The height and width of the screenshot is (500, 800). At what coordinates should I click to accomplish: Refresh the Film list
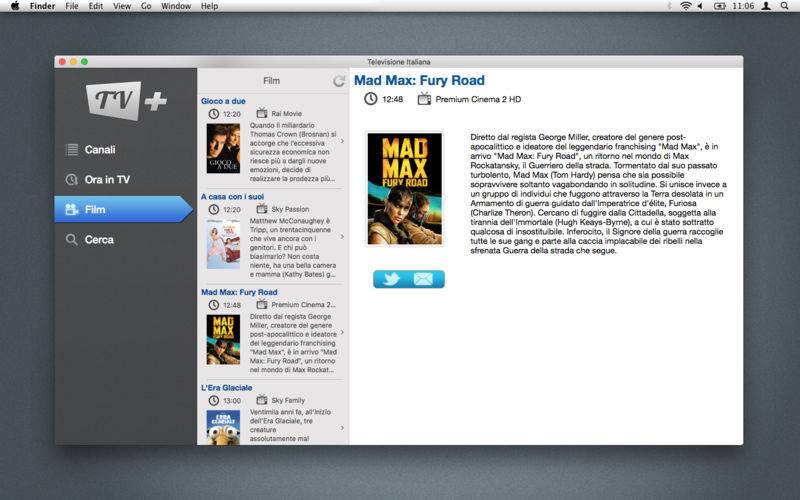tap(339, 81)
